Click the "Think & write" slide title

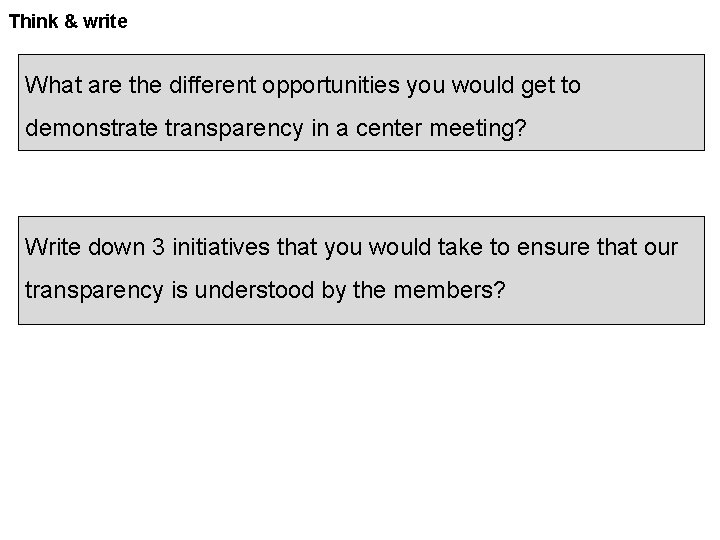[68, 22]
